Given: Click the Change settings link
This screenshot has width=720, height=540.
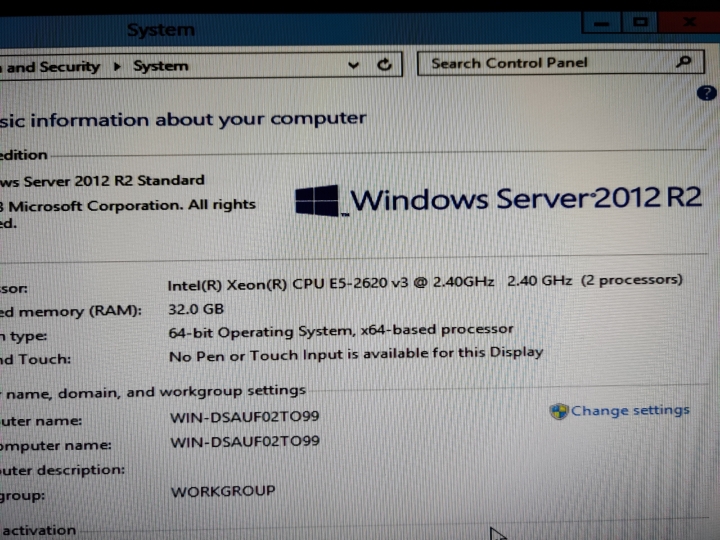Looking at the screenshot, I should pyautogui.click(x=630, y=410).
